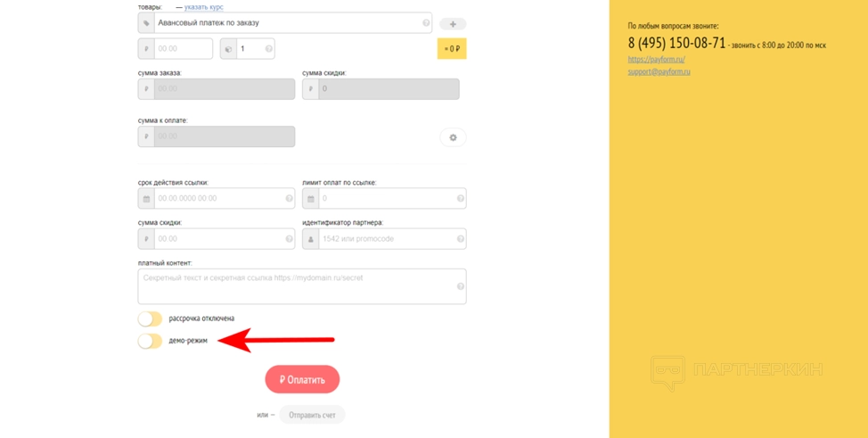This screenshot has height=438, width=868.
Task: Open the указать курс link
Action: pos(204,7)
